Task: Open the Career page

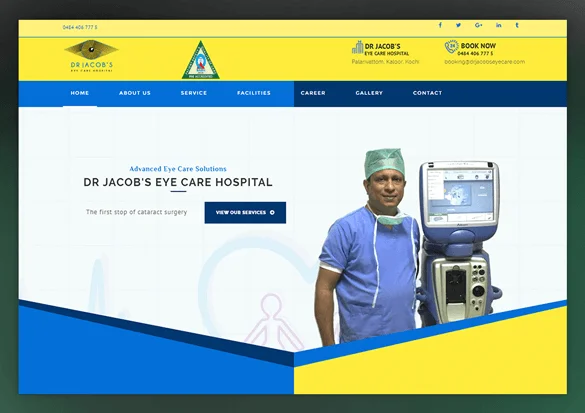Action: (313, 93)
